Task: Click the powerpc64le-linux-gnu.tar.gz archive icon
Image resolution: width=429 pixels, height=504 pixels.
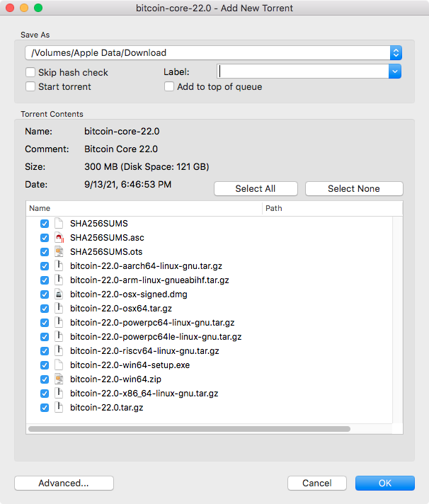Action: point(59,336)
